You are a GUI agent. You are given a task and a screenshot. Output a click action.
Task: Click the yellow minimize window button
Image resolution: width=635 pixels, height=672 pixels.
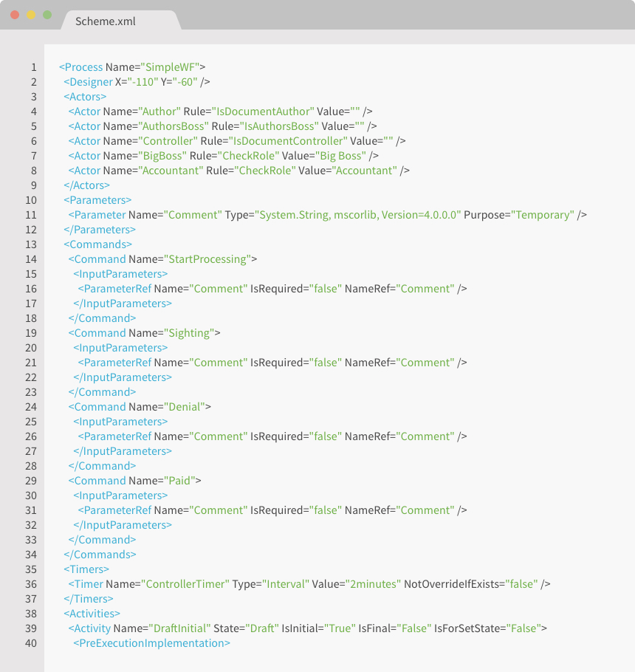point(31,15)
